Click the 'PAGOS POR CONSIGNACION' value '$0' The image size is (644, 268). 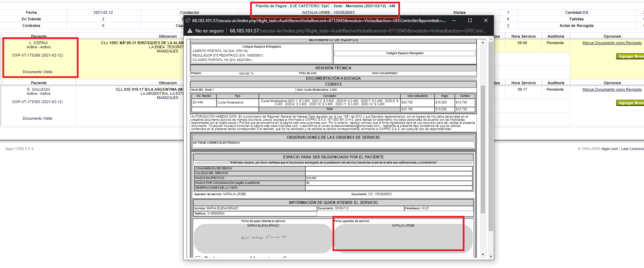[308, 183]
